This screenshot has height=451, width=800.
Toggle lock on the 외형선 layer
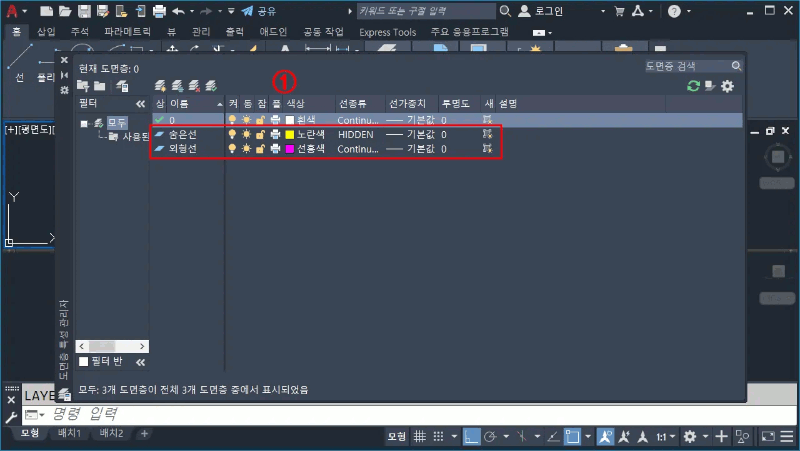260,149
